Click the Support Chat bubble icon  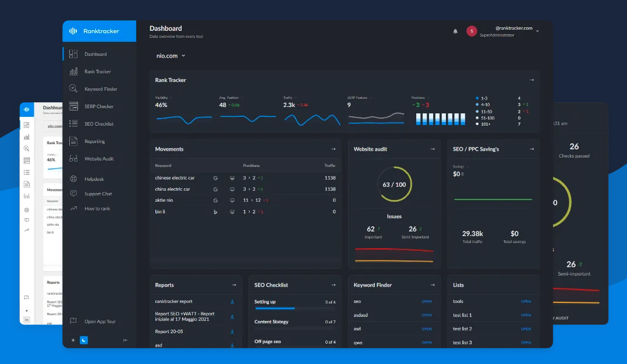click(x=73, y=194)
